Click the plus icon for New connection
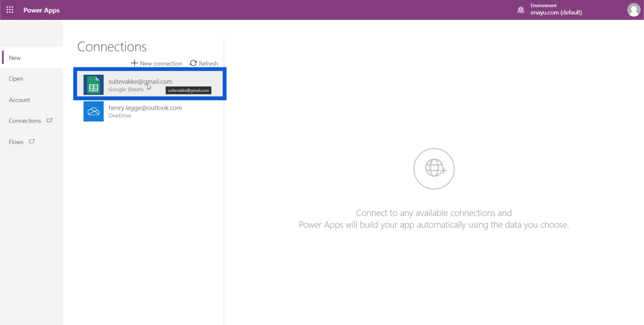This screenshot has height=325, width=644. [134, 63]
